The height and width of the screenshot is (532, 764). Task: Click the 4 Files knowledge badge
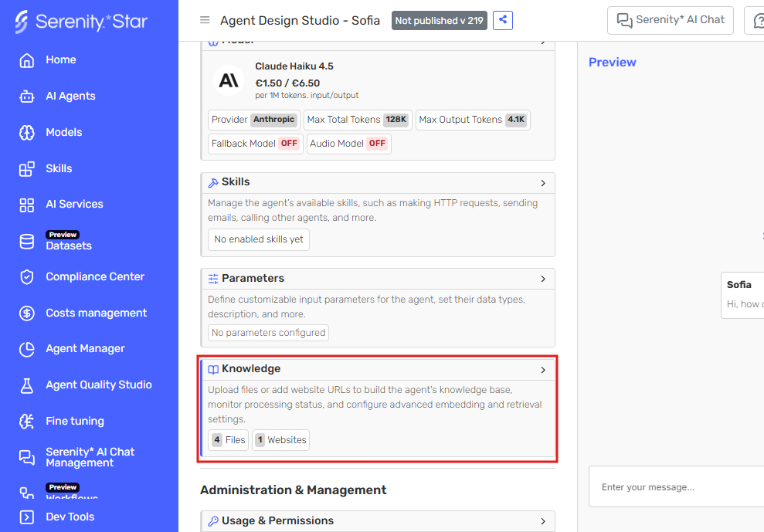229,440
